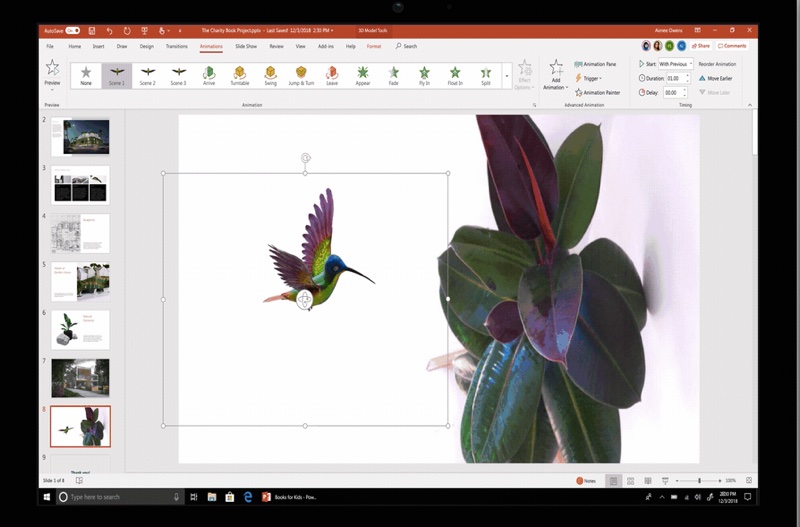Expand the Trigger dropdown
The image size is (800, 527).
point(592,78)
